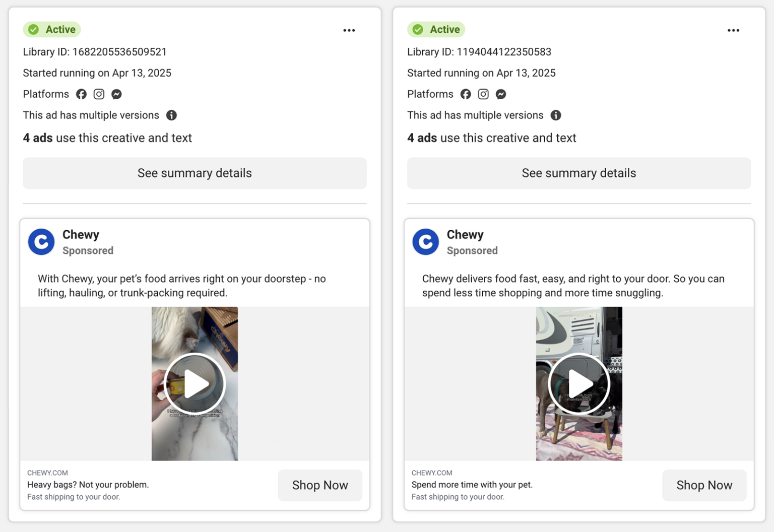Click Chewy logo on the snuggling ad
The width and height of the screenshot is (774, 532).
(x=426, y=242)
